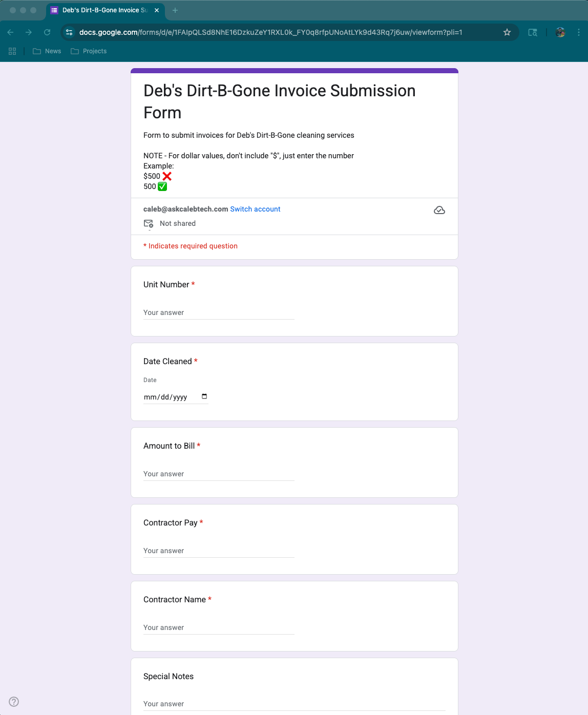Click the side panel search icon
The width and height of the screenshot is (588, 715).
533,32
